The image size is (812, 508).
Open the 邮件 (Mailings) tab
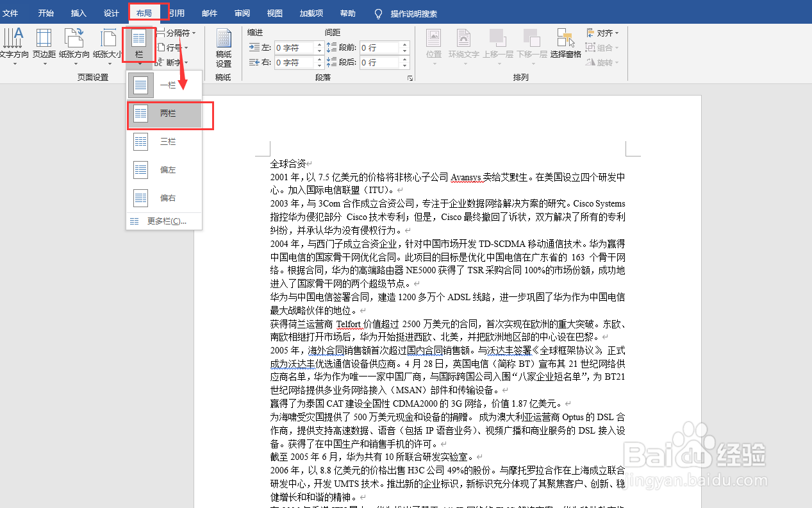[210, 13]
